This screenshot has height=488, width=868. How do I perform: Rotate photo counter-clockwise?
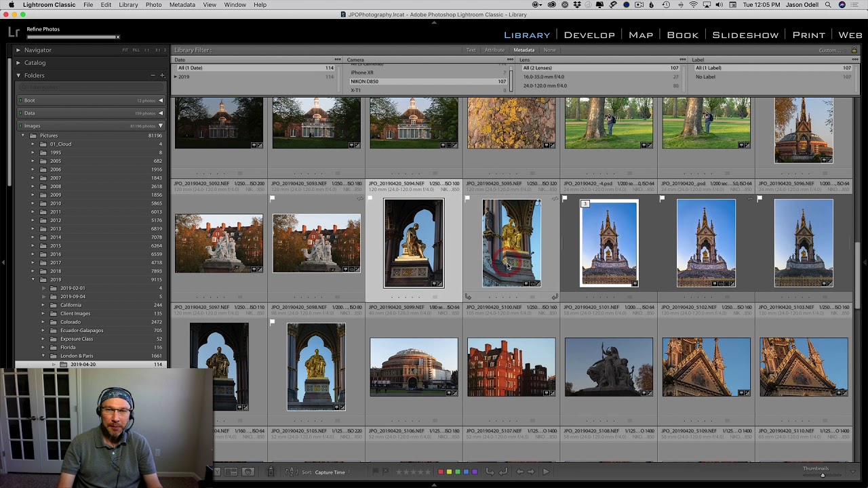490,472
